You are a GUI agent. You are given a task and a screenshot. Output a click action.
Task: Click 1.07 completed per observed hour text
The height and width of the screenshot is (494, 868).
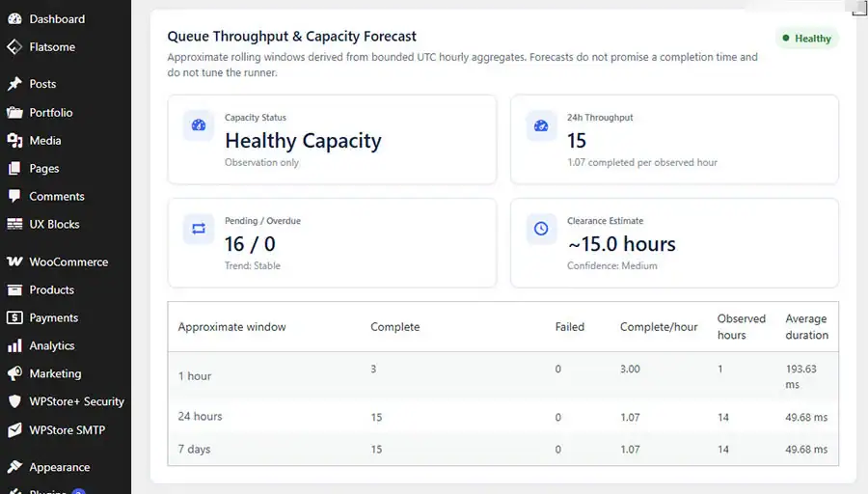(642, 162)
